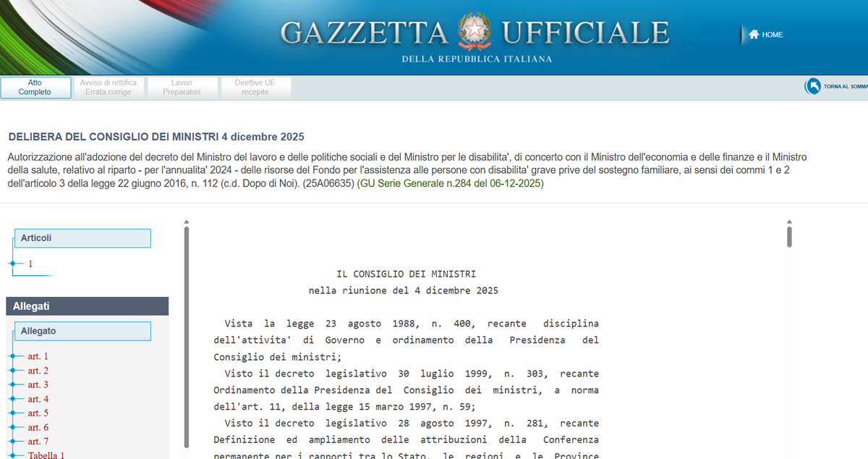This screenshot has width=868, height=459.
Task: Click the Torna al Sommario arrow icon
Action: pos(813,87)
